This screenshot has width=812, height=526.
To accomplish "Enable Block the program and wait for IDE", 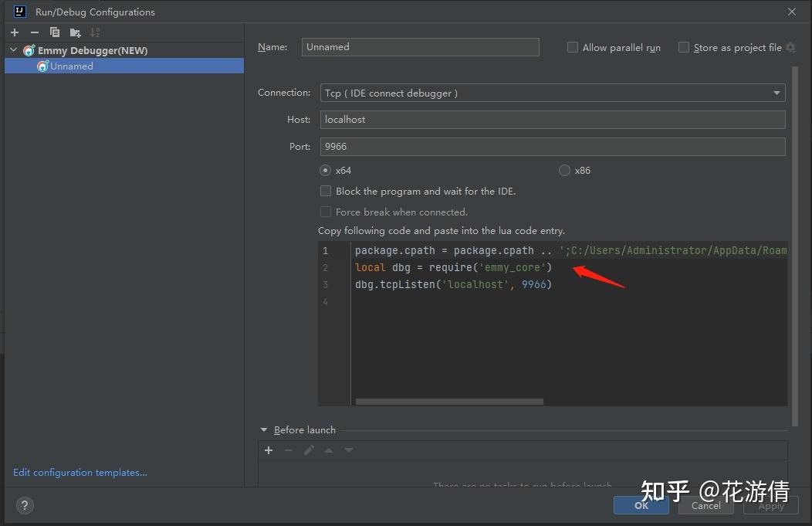I will 325,191.
